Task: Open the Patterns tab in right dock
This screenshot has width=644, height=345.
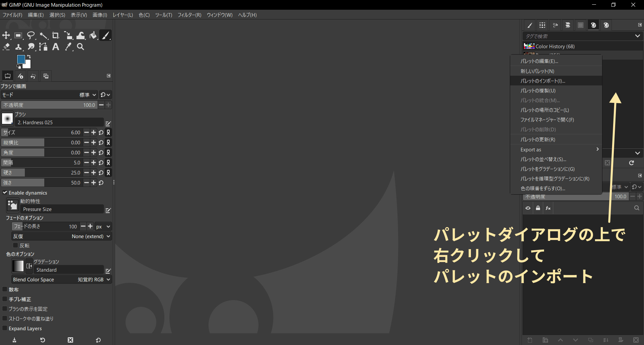Action: [x=542, y=25]
